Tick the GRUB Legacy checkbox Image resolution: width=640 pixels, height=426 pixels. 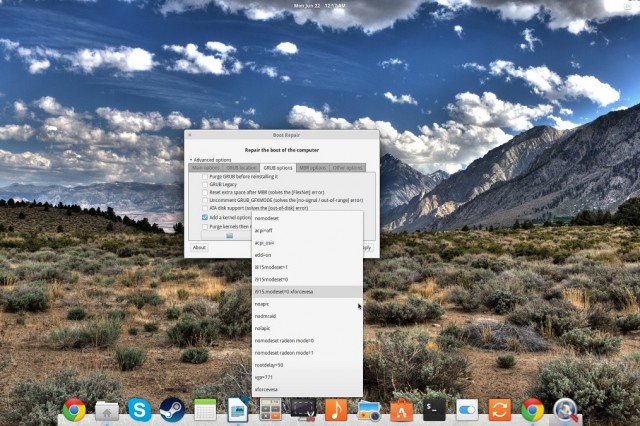click(206, 184)
